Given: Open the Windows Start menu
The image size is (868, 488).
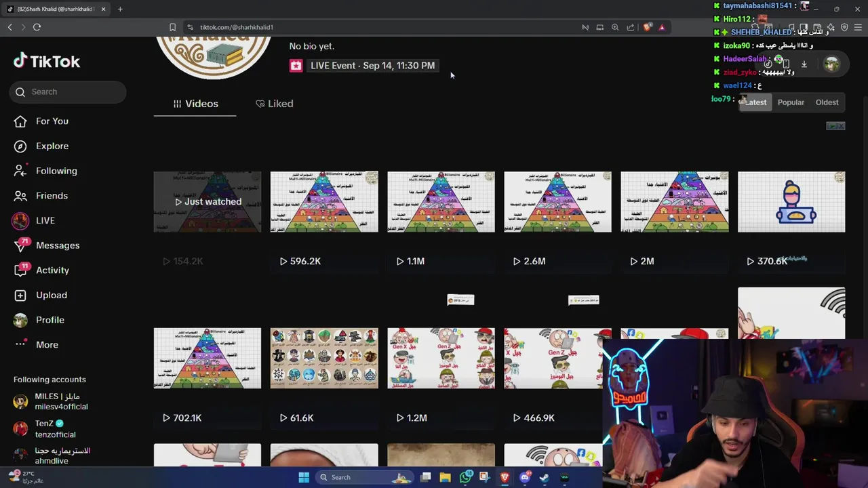Looking at the screenshot, I should (x=304, y=477).
